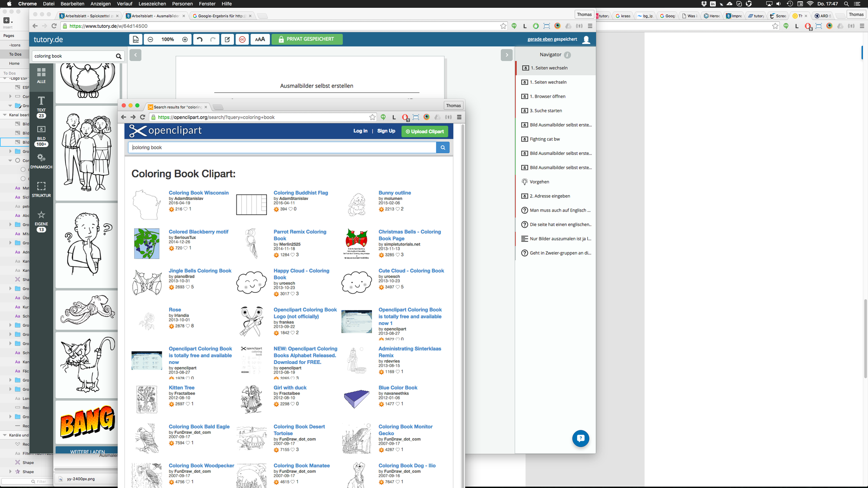The height and width of the screenshot is (488, 868).
Task: Open the blue help chat bubble
Action: [x=581, y=438]
